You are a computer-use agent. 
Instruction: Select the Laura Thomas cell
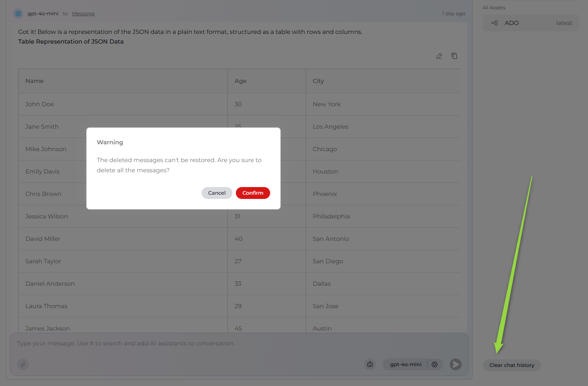point(123,306)
